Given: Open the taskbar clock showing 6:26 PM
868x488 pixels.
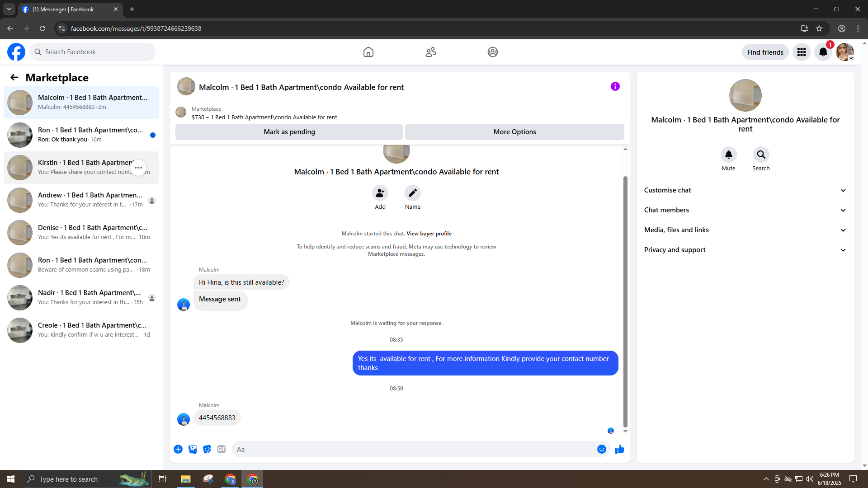Looking at the screenshot, I should pos(830,479).
